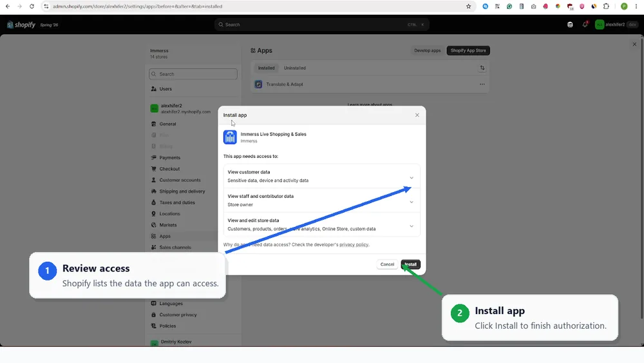Go back in the browser

click(7, 6)
